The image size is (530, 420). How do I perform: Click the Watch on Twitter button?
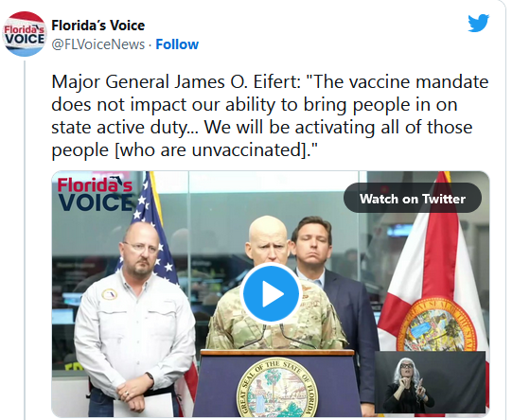pyautogui.click(x=413, y=199)
